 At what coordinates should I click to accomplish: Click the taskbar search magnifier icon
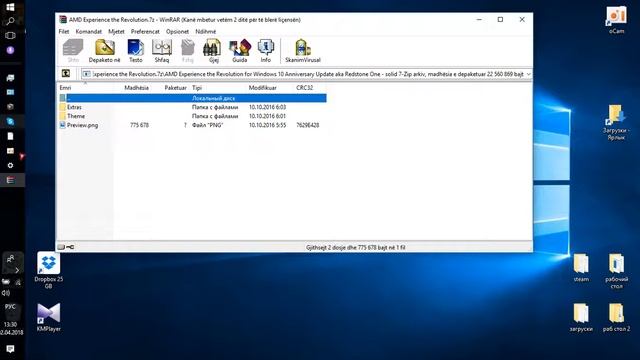[x=11, y=21]
